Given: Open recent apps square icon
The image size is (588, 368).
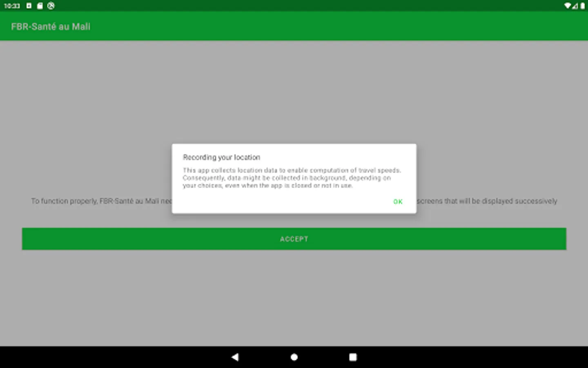Looking at the screenshot, I should coord(353,357).
